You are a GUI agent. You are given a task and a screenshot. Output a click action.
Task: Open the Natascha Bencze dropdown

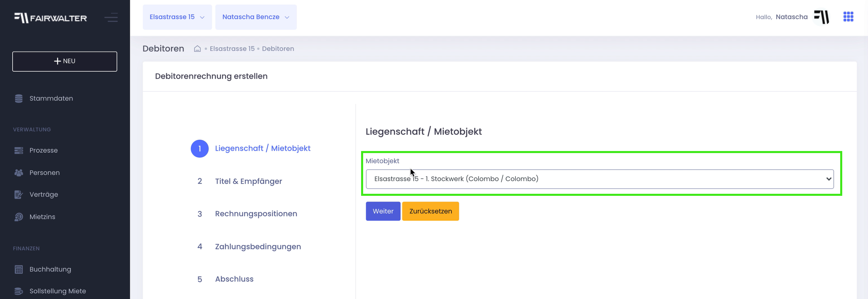(256, 17)
